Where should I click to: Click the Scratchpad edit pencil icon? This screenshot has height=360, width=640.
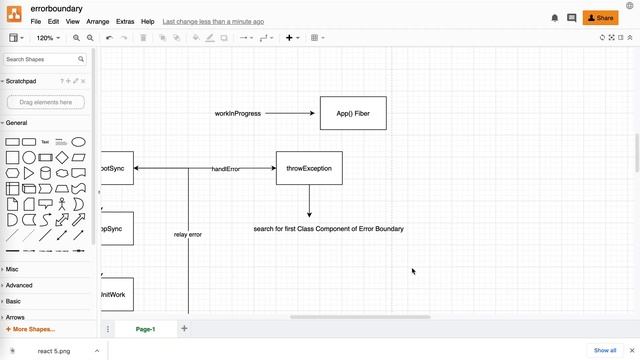(76, 81)
